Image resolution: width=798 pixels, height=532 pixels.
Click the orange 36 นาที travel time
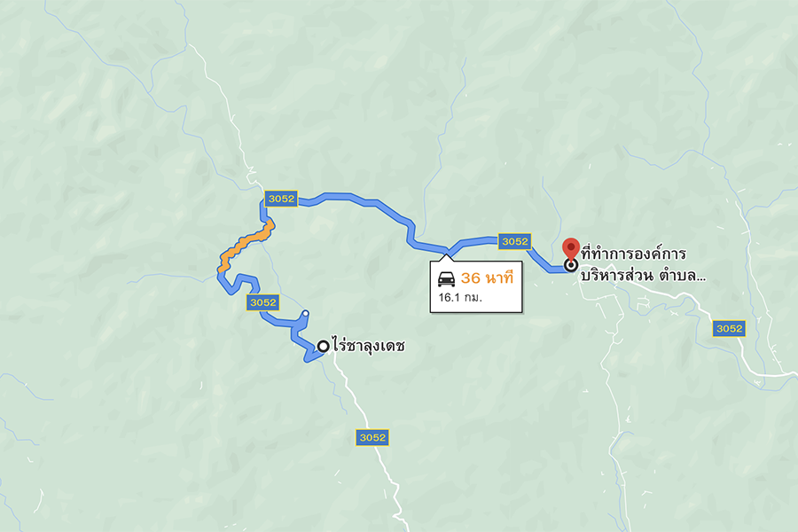tap(487, 278)
